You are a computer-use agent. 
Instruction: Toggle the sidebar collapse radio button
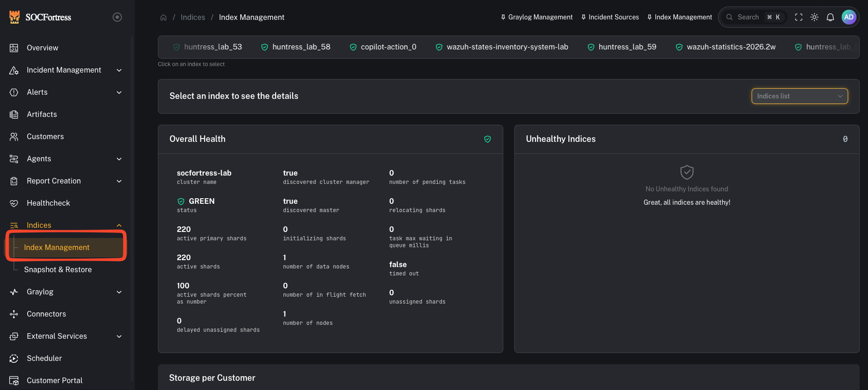pos(117,17)
